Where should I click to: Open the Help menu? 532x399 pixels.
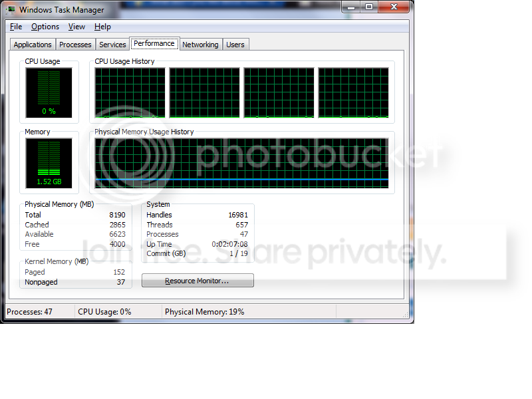point(102,27)
